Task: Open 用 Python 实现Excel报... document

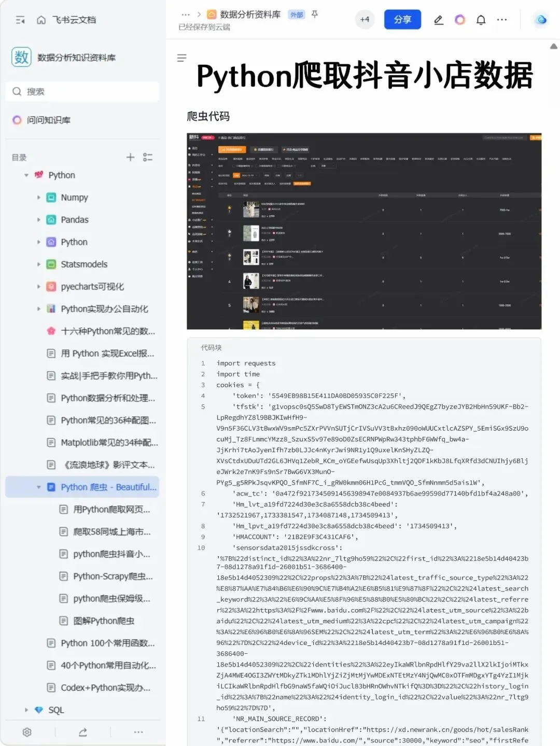Action: (x=107, y=354)
